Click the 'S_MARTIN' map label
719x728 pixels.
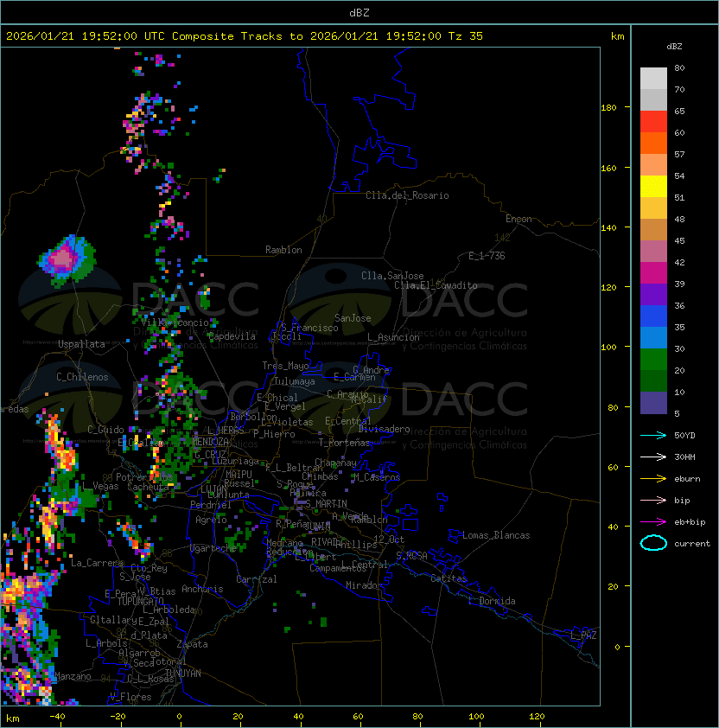pos(326,504)
